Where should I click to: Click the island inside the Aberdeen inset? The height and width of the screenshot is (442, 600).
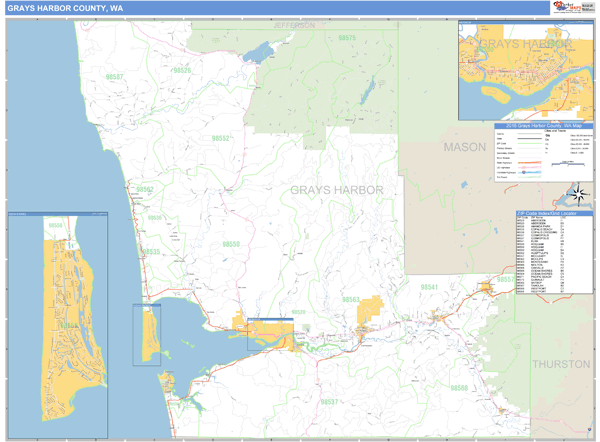[496, 95]
